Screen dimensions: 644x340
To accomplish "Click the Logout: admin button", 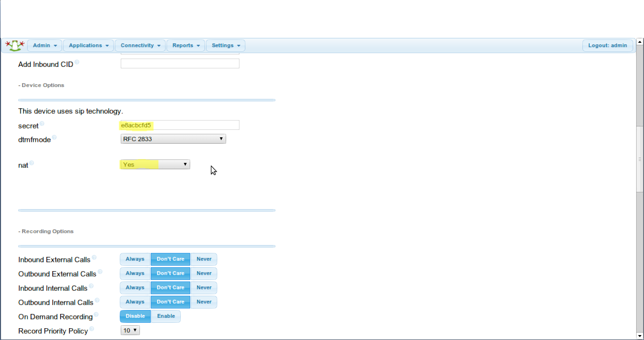I will click(x=608, y=45).
